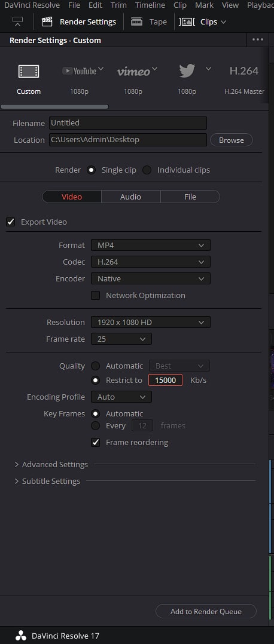Image resolution: width=274 pixels, height=644 pixels.
Task: Open the File menu
Action: coord(74,5)
